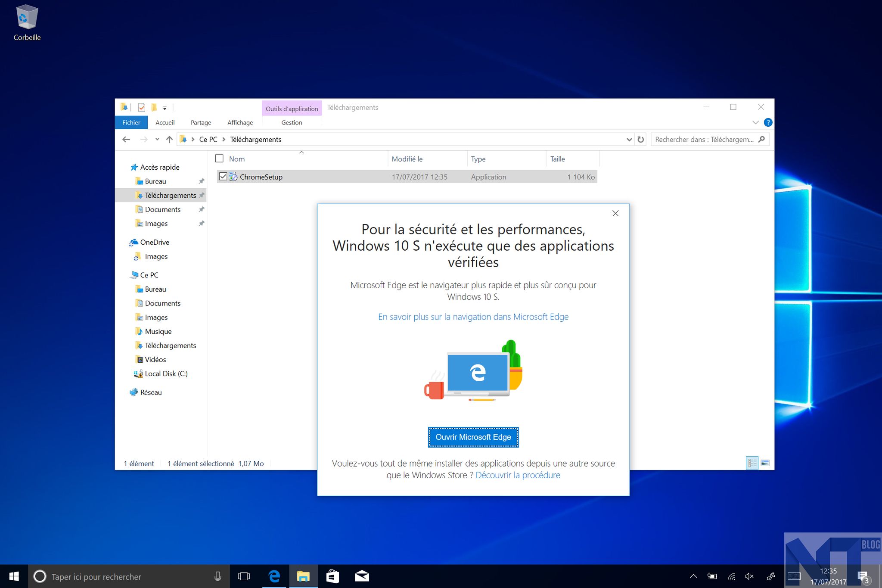Open Local Disk (C:) drive
Viewport: 882px width, 588px height.
click(x=166, y=373)
